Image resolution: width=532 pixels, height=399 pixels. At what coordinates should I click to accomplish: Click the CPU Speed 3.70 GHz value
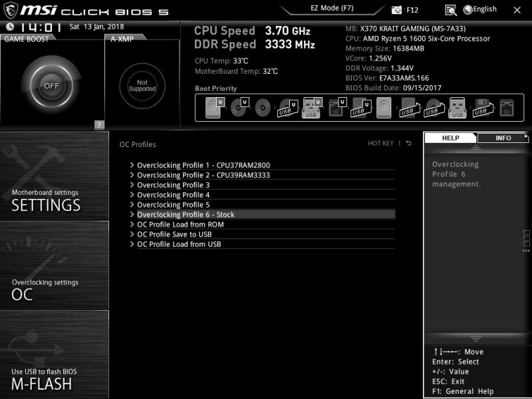(x=288, y=31)
